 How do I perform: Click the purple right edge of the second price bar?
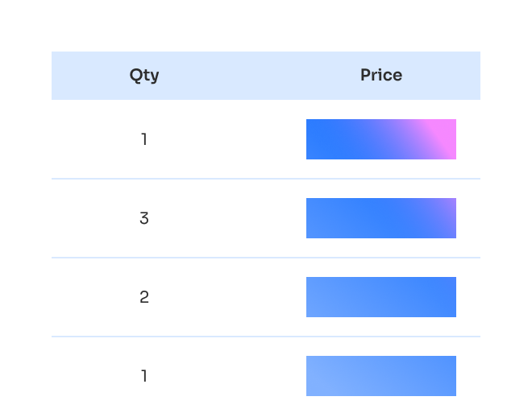pyautogui.click(x=450, y=211)
